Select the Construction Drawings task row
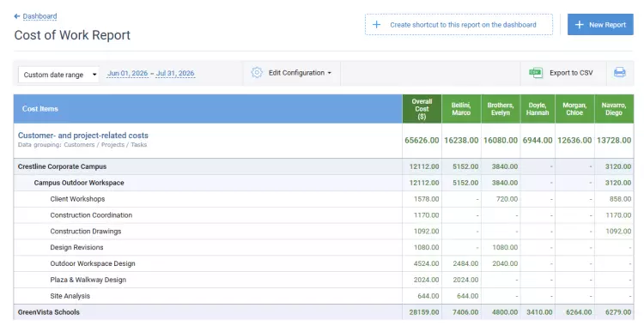 point(324,231)
